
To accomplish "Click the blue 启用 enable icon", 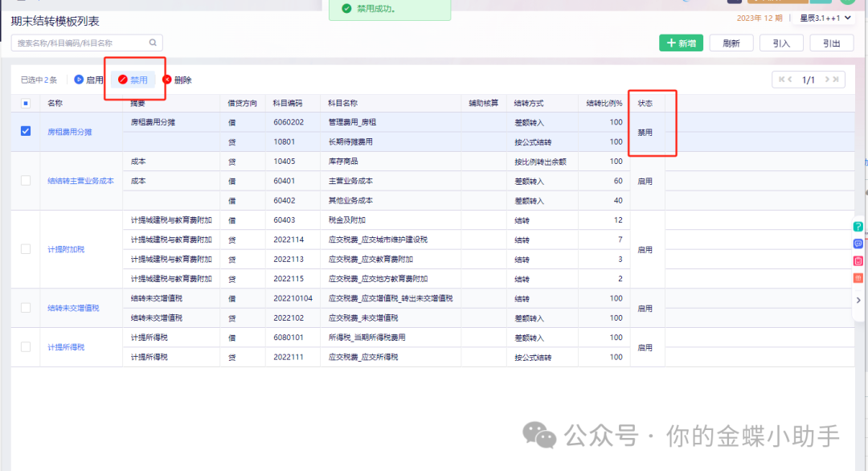I will point(79,80).
